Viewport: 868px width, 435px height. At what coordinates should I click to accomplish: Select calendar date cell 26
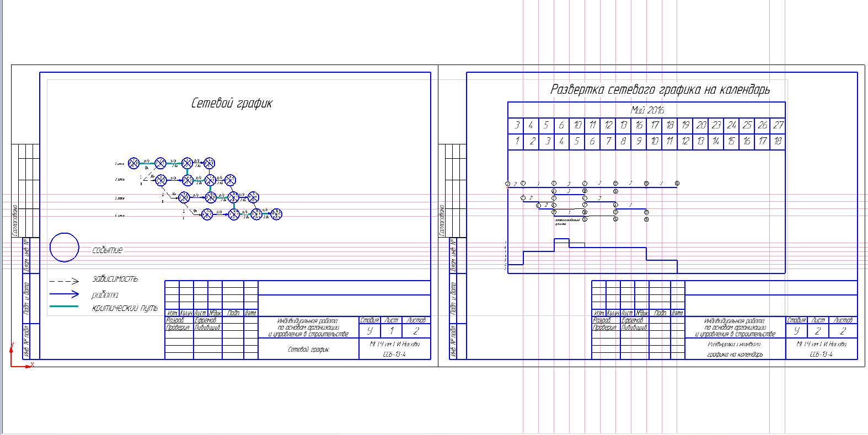tap(762, 125)
